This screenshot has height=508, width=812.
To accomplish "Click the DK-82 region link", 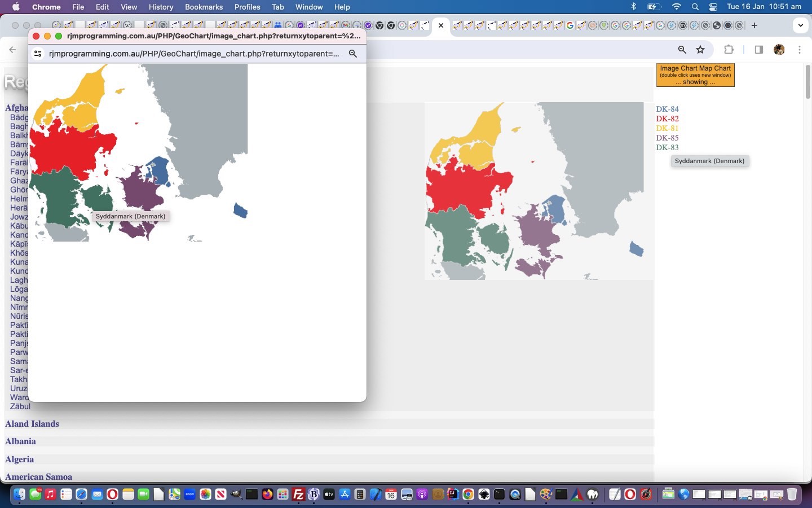I will click(x=667, y=119).
